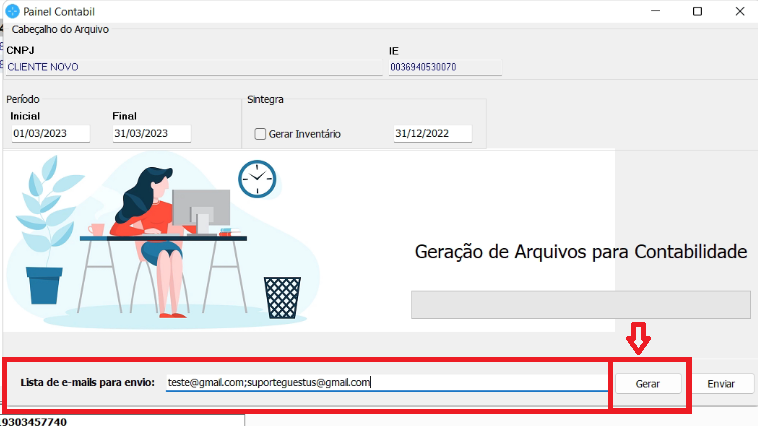The height and width of the screenshot is (426, 758).
Task: Click the trash bin in the illustration
Action: pyautogui.click(x=282, y=296)
